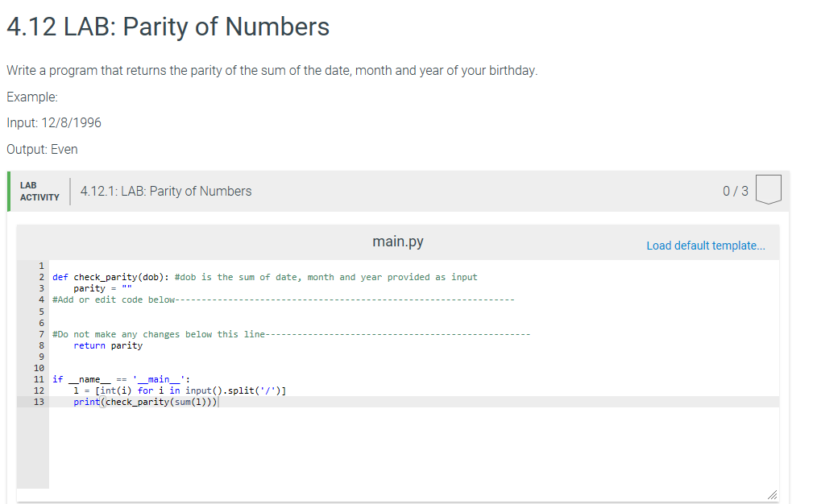Click the '#Do not make any changes' comment
The image size is (817, 504).
point(291,334)
